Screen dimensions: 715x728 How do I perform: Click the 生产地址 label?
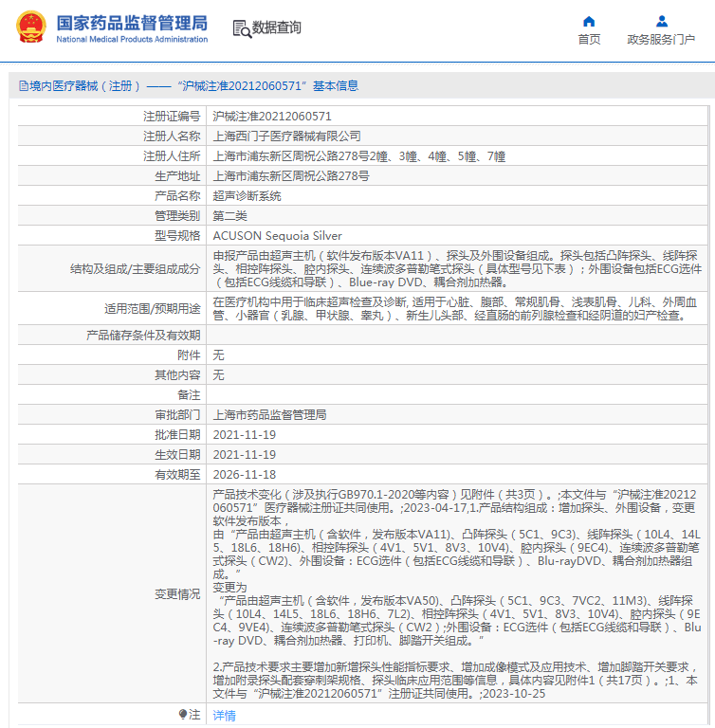(177, 176)
